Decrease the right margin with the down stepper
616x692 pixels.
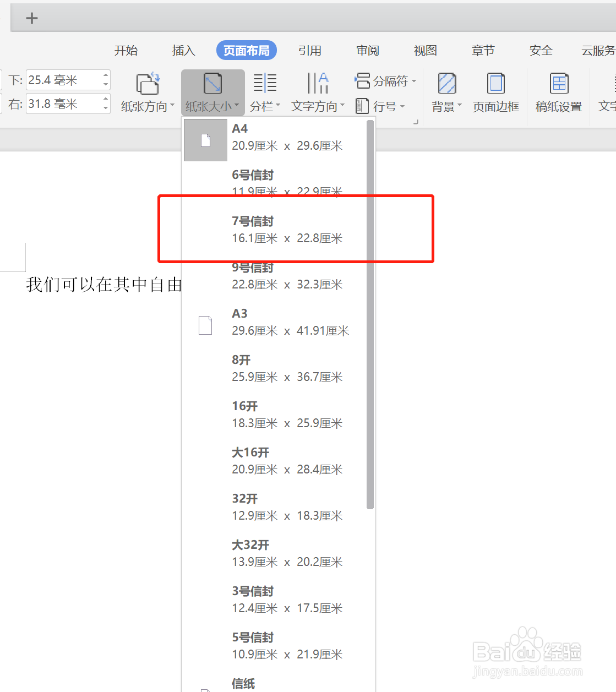click(x=106, y=108)
